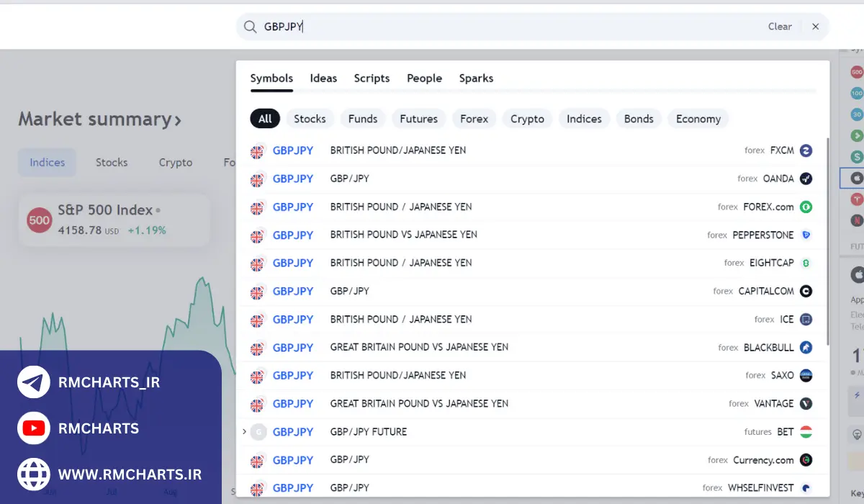Switch to the People tab
This screenshot has height=504, width=864.
424,78
